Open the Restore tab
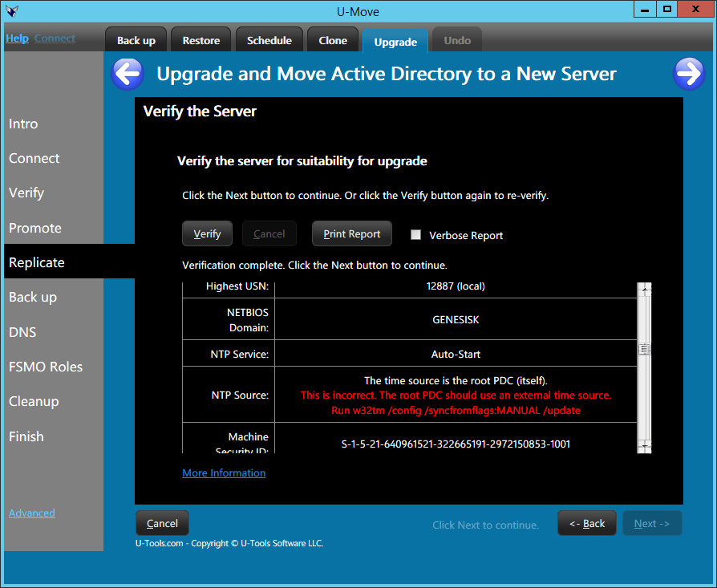Screen dimensions: 717x588 tap(201, 40)
